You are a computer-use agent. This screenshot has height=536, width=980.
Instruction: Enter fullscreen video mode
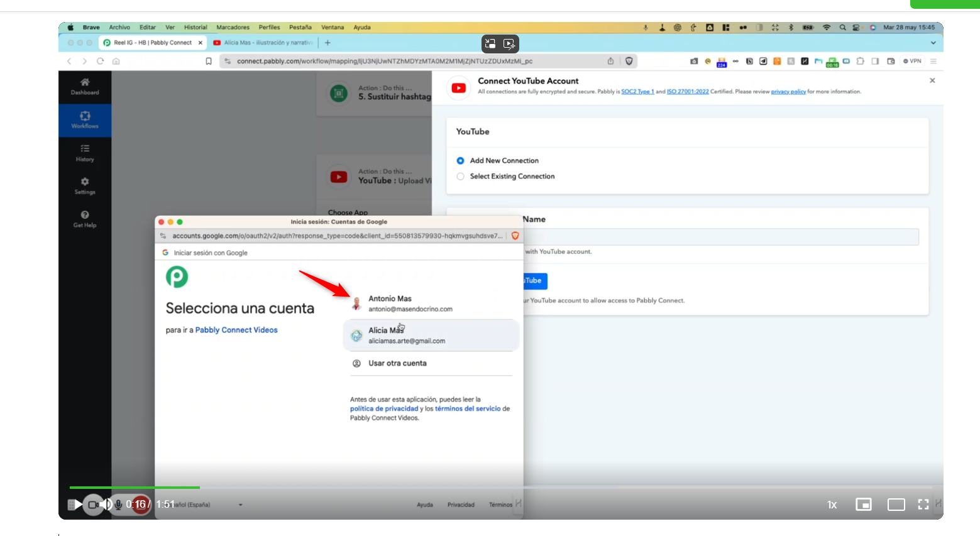click(x=923, y=505)
